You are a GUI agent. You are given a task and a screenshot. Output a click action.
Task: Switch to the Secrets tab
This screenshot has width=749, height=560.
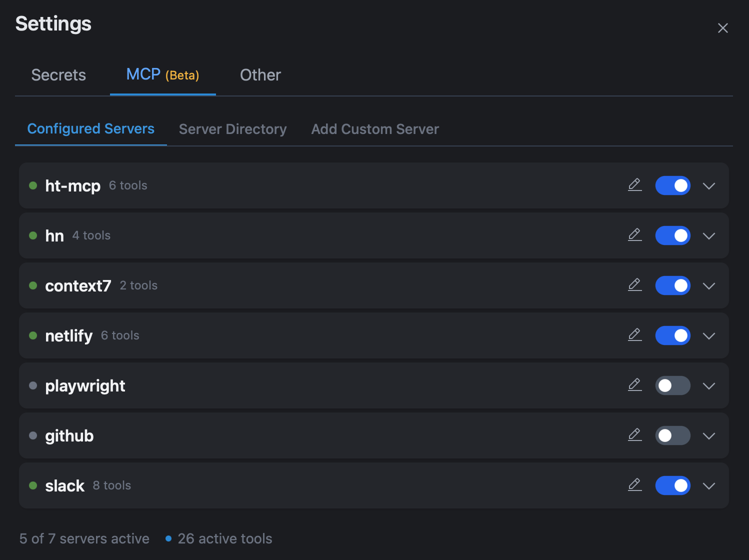58,75
